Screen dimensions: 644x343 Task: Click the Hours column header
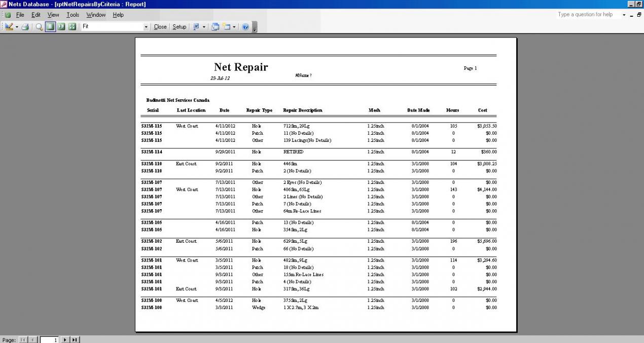pos(452,110)
